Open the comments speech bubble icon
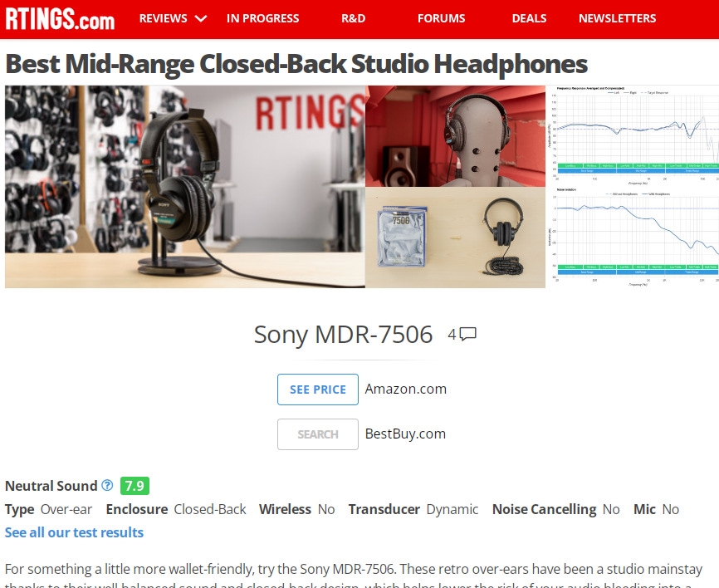The width and height of the screenshot is (719, 588). [x=468, y=334]
